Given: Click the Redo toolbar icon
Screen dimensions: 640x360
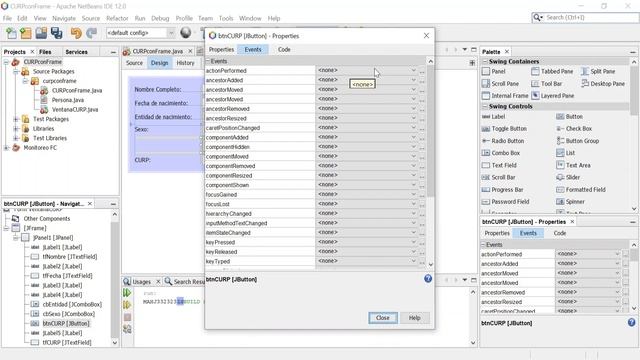Looking at the screenshot, I should (x=91, y=33).
